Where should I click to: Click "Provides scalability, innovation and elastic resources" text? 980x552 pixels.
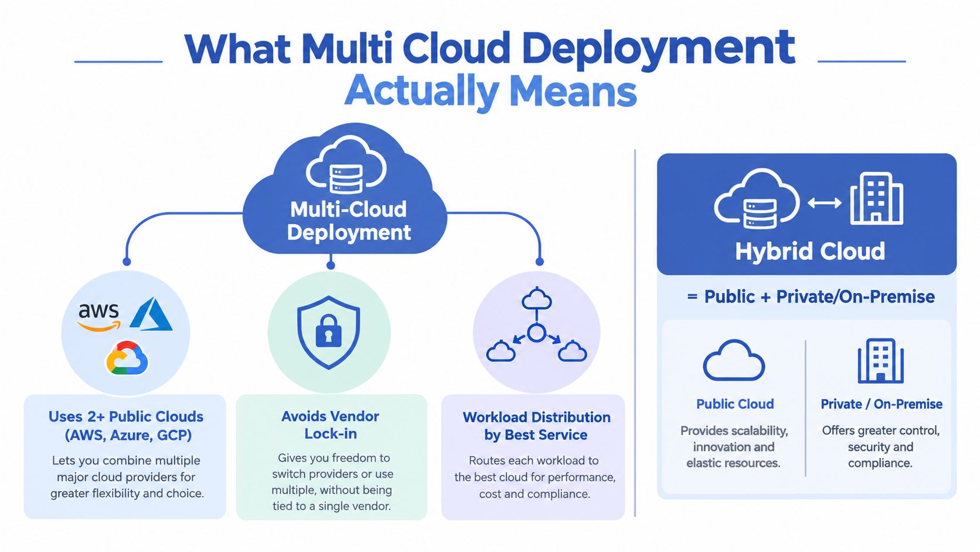(x=734, y=446)
